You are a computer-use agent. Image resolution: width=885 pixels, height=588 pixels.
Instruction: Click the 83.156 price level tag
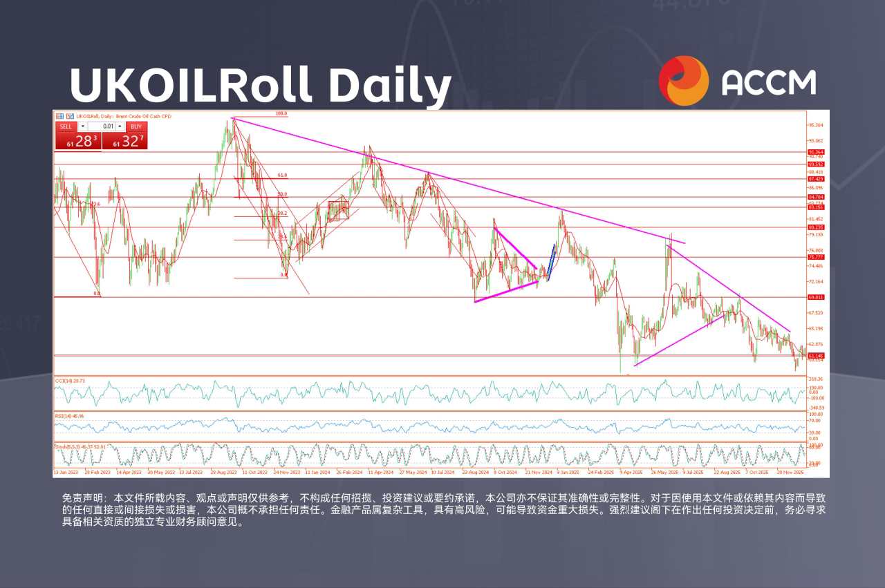pyautogui.click(x=816, y=207)
